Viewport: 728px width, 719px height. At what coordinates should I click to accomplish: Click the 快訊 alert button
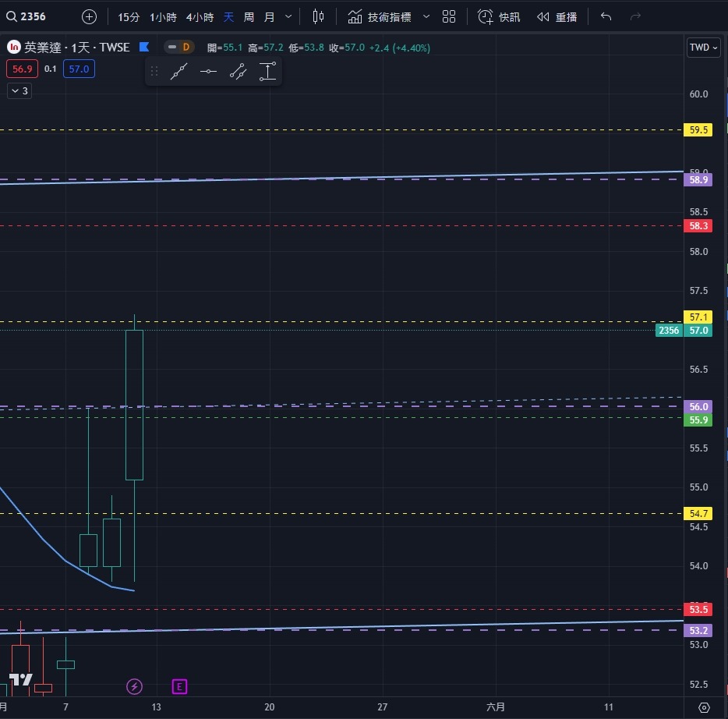click(x=499, y=16)
